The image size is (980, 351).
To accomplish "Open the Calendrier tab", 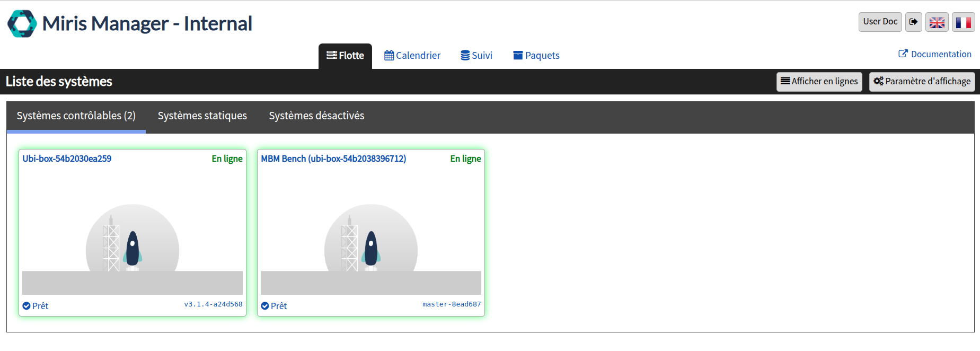I will click(412, 56).
